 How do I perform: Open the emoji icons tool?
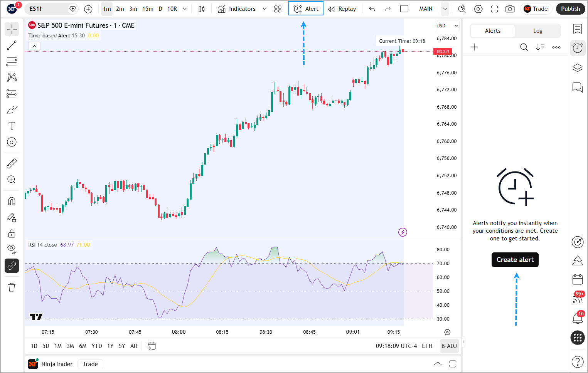(12, 142)
